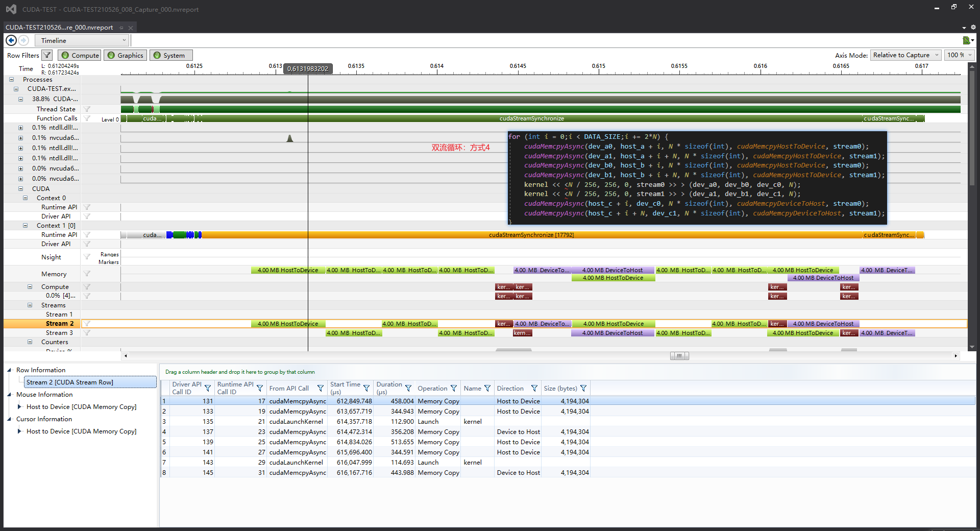The width and height of the screenshot is (980, 531).
Task: Filter the Duration column
Action: point(408,388)
